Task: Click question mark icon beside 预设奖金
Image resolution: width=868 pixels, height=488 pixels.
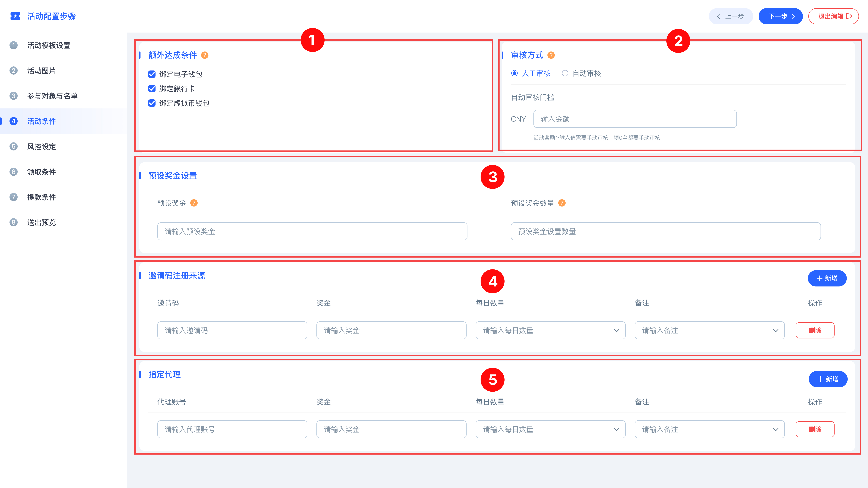Action: coord(194,203)
